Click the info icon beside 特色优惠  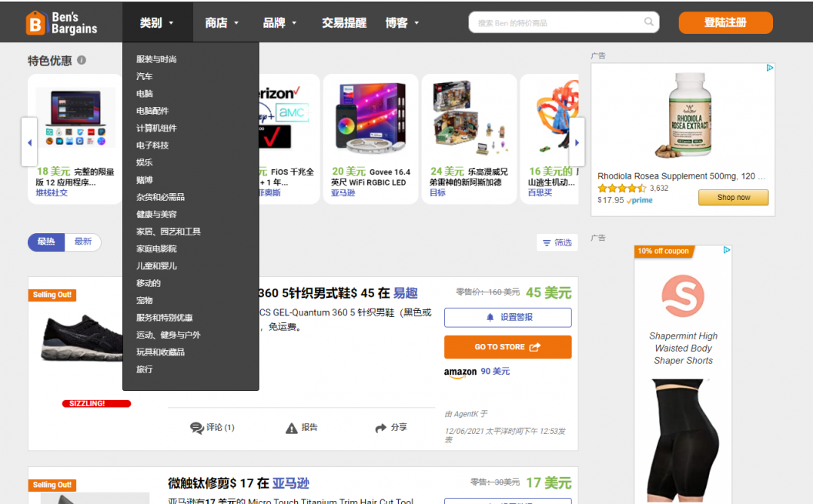(x=82, y=60)
